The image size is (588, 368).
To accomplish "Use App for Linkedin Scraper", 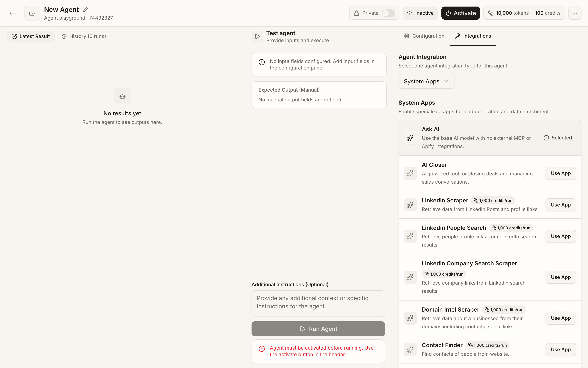I will (x=561, y=205).
